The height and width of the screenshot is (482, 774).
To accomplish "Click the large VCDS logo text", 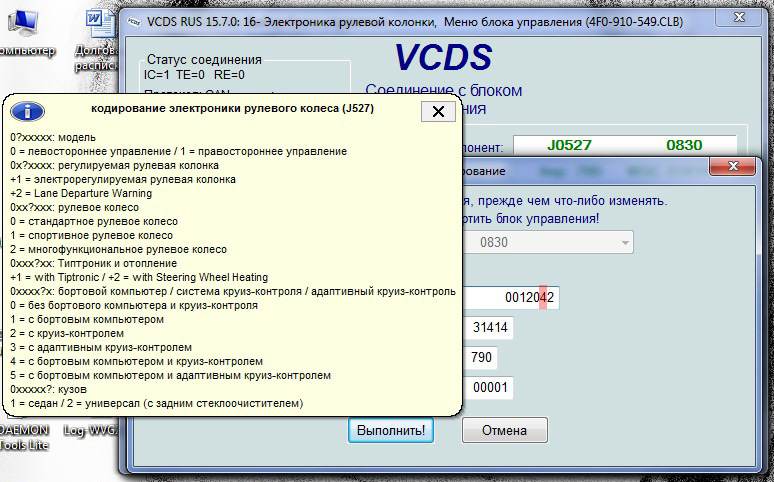I will [443, 57].
